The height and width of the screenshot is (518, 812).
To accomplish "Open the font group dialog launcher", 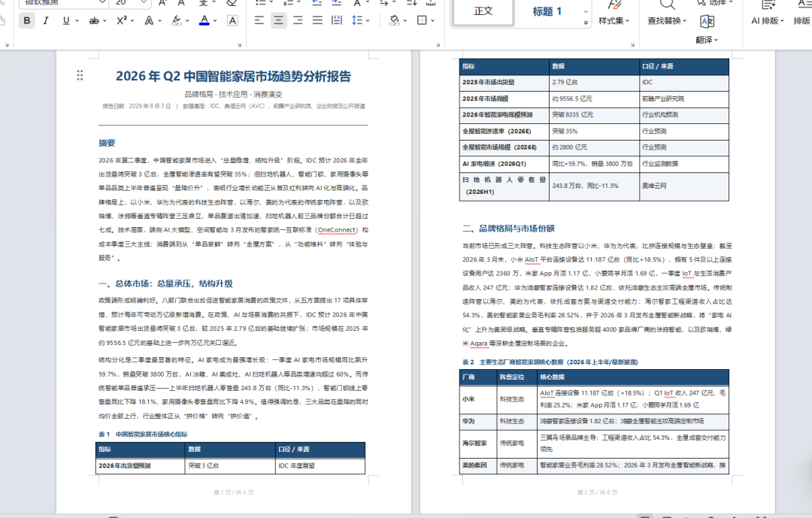I will tap(239, 45).
